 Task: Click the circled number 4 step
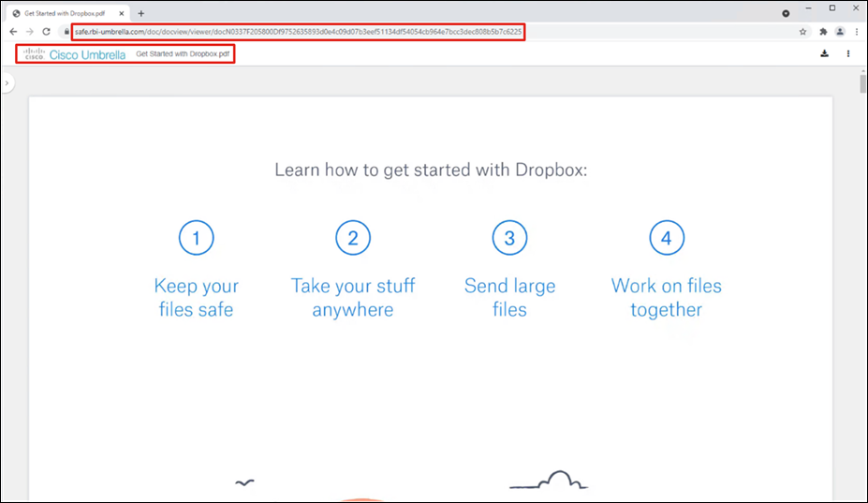(667, 238)
